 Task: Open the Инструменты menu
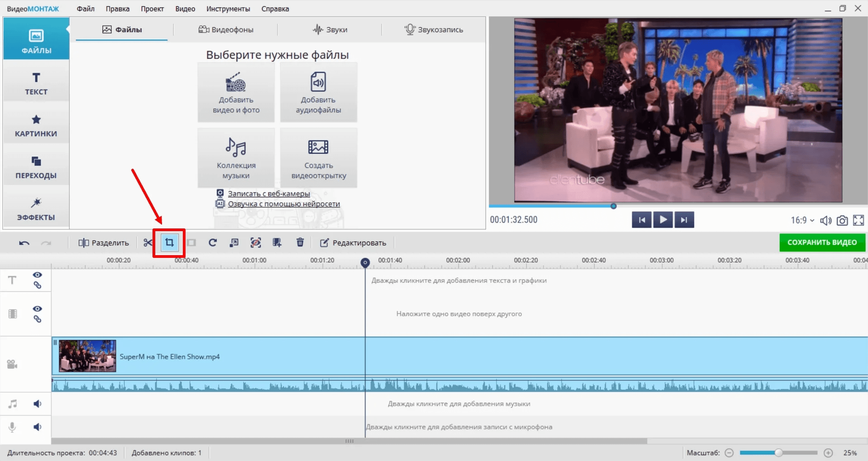point(228,9)
